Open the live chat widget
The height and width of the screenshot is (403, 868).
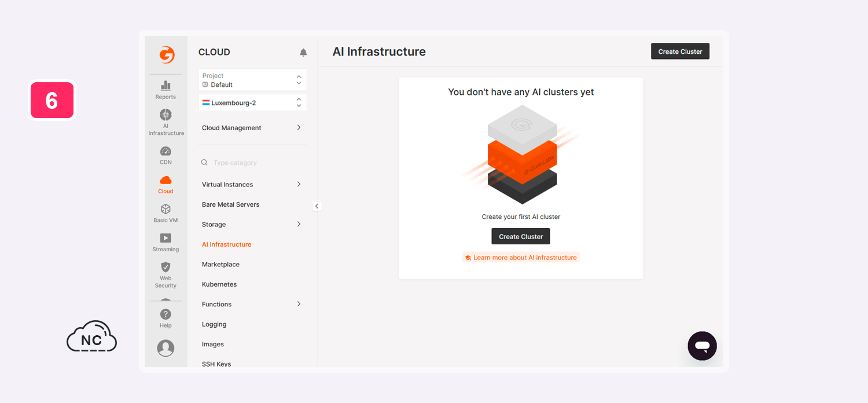(x=702, y=346)
